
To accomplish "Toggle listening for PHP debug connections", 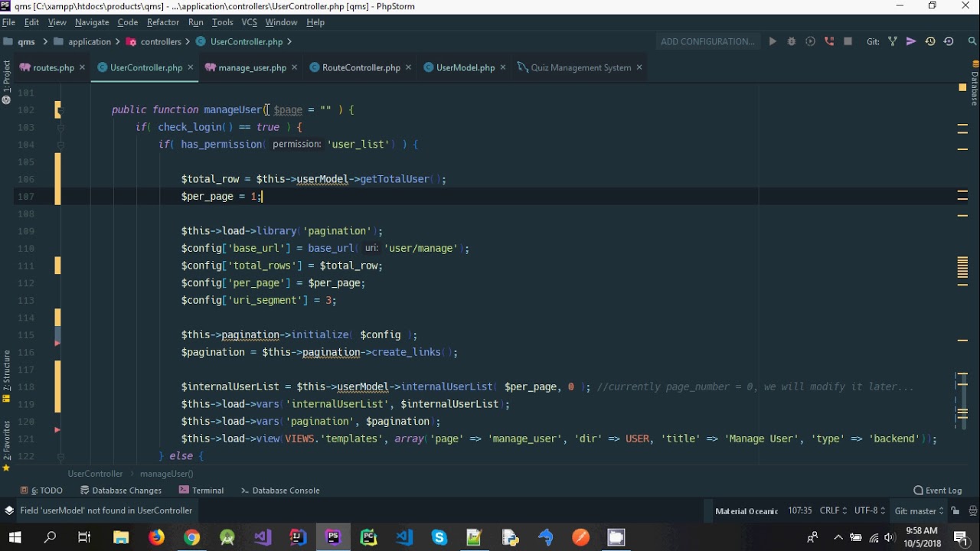I will (x=829, y=41).
